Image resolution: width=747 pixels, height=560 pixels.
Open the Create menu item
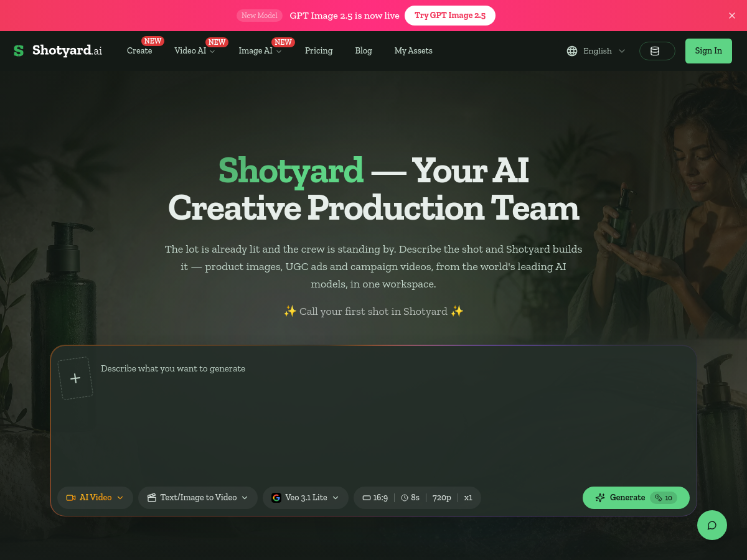point(139,51)
